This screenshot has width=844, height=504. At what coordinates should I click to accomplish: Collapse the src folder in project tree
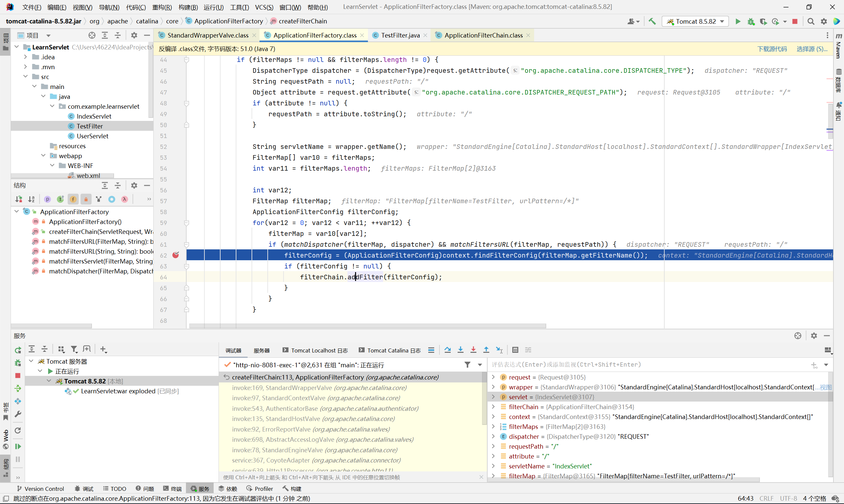click(x=25, y=76)
